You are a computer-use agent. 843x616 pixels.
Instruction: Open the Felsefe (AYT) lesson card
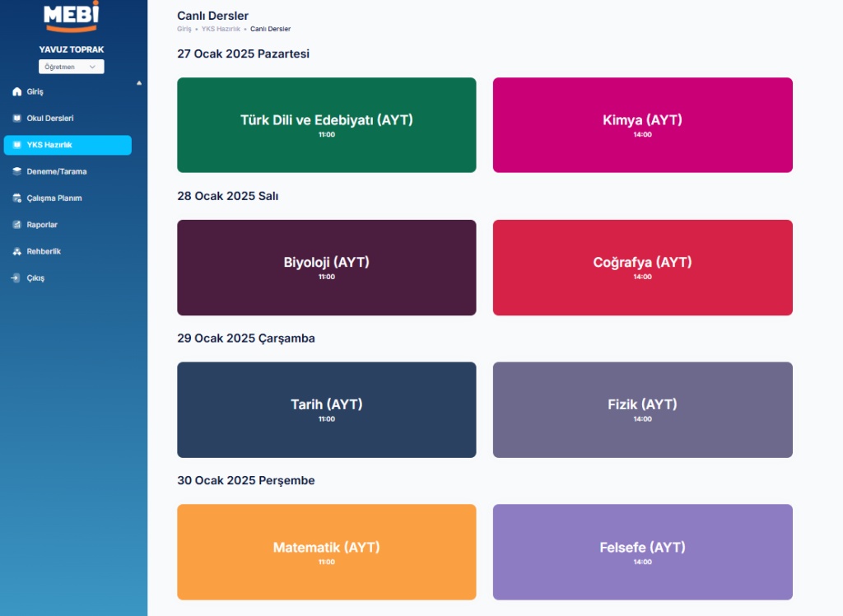(x=642, y=552)
